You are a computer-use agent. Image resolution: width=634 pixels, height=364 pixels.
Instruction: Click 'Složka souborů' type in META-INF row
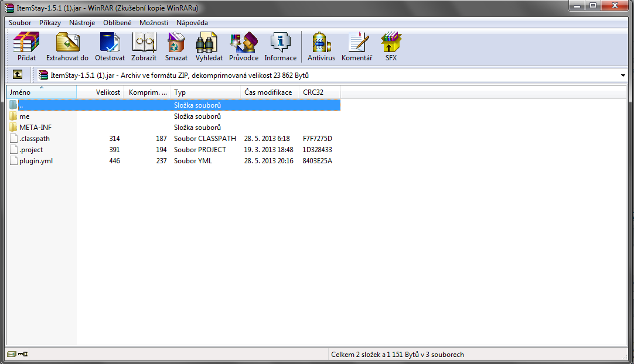(197, 127)
